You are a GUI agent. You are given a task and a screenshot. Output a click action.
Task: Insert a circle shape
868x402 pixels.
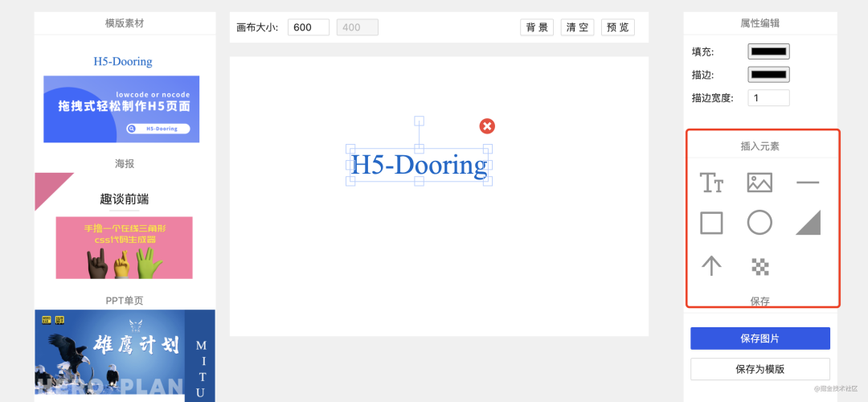[x=759, y=223]
